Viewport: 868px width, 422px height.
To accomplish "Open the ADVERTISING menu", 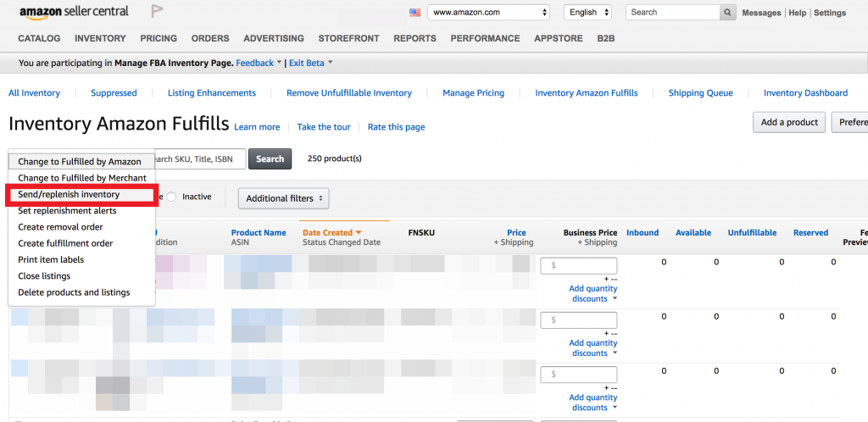I will (274, 39).
